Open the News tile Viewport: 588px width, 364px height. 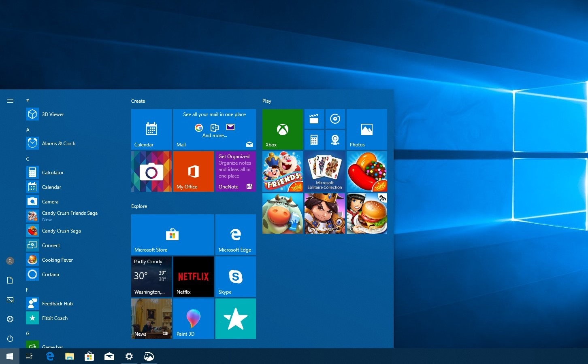(x=151, y=319)
